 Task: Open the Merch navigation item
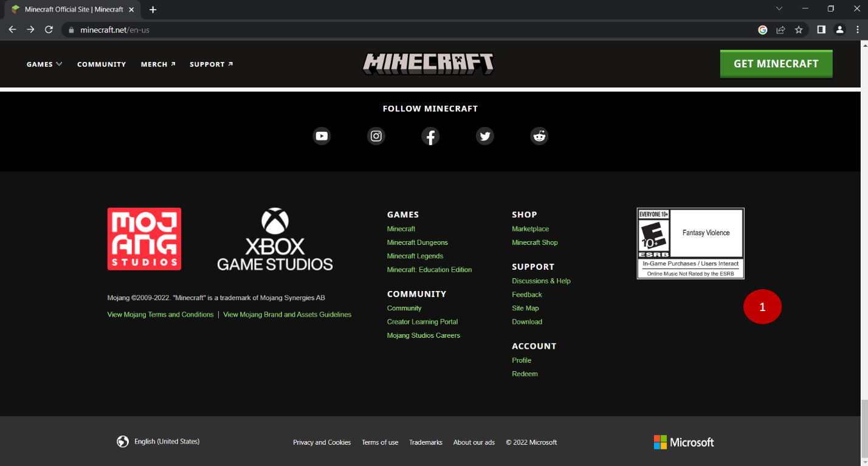click(158, 64)
